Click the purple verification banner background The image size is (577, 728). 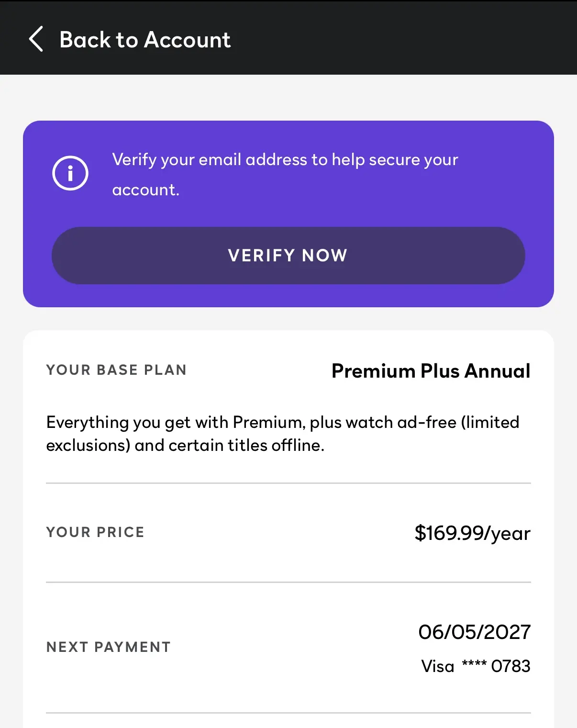(288, 214)
